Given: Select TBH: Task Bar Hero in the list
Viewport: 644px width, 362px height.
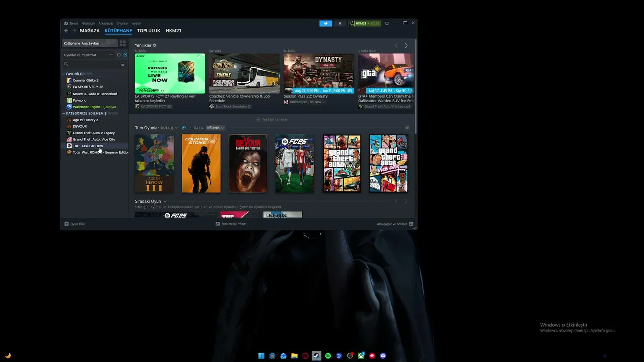Looking at the screenshot, I should pyautogui.click(x=95, y=146).
